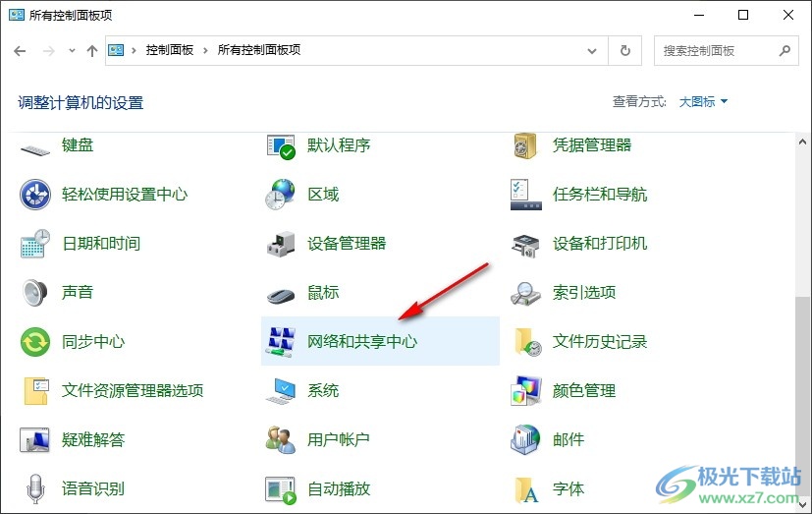Expand chevron before 控制面板 breadcrumb
812x514 pixels.
(x=134, y=50)
